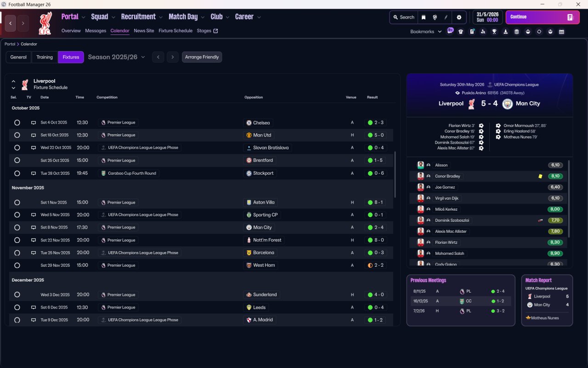588x368 pixels.
Task: Click the trophy icon in the bookmarks bar
Action: coord(494,32)
